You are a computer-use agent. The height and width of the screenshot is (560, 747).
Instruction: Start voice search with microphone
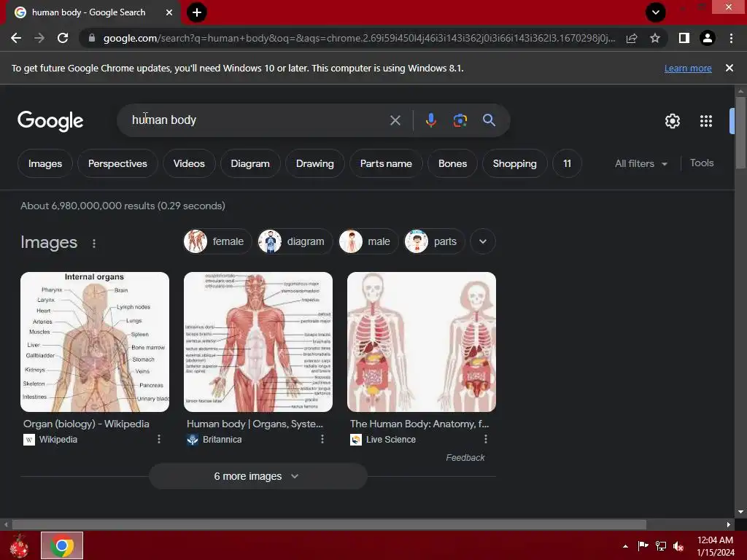click(431, 120)
